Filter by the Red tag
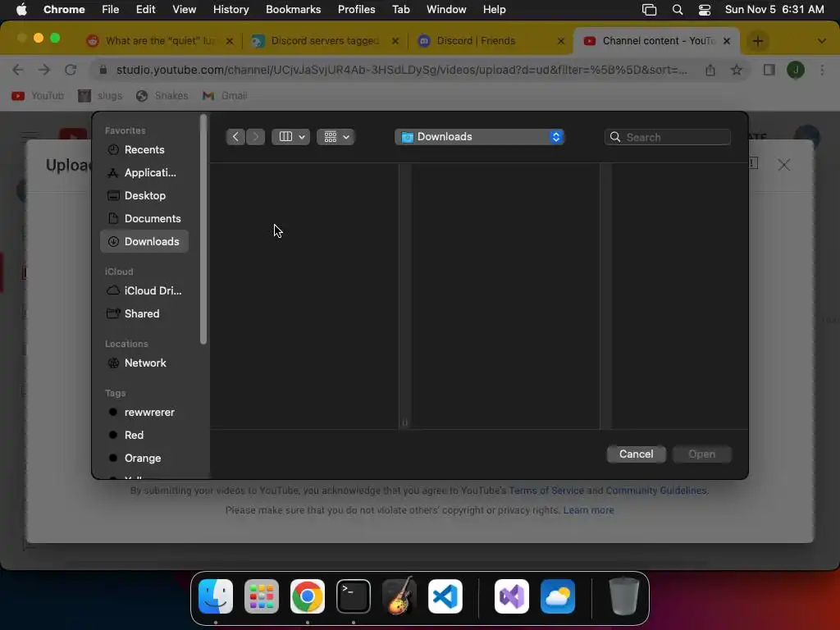 pos(144,435)
